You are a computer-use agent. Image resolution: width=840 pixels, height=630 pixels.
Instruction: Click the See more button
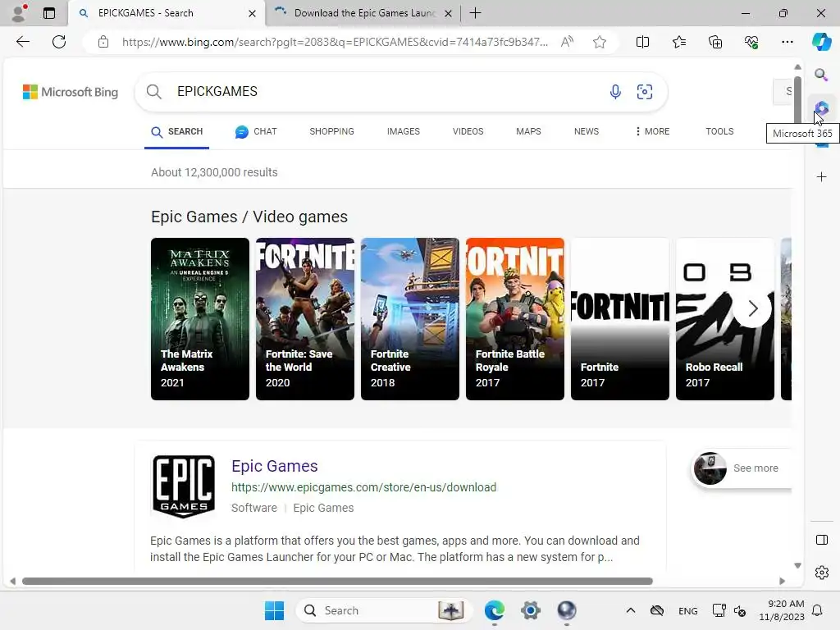(742, 468)
